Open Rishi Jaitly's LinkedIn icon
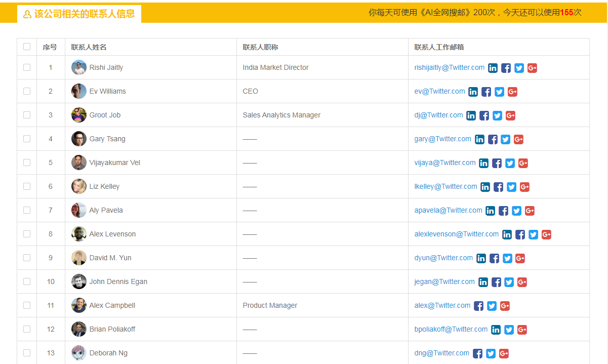Viewport: 608px width, 364px height. 493,68
